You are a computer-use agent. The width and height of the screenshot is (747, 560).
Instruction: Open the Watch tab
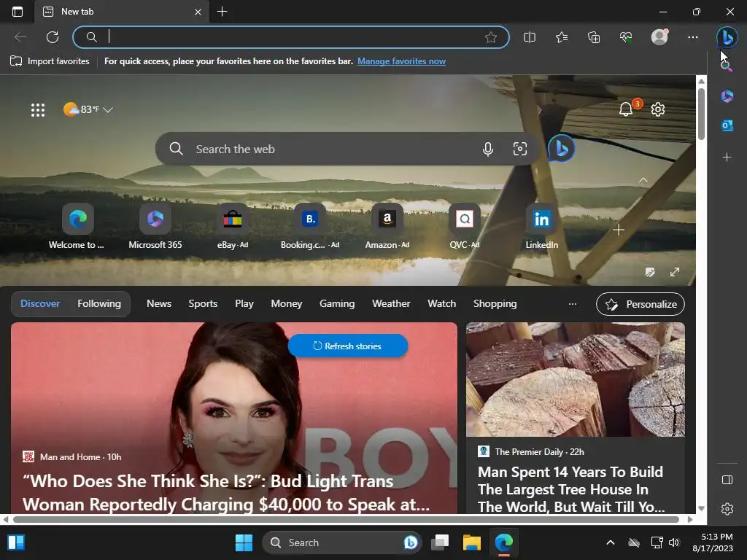(x=441, y=304)
